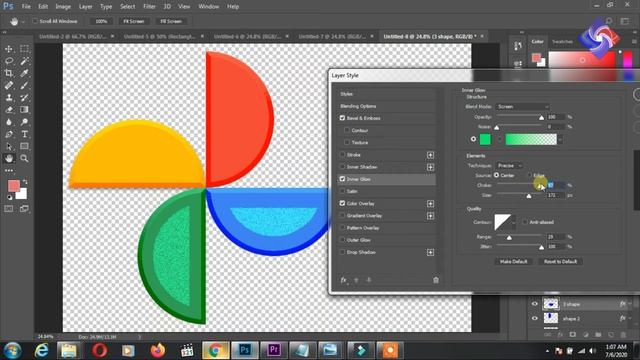Open the fx menu in Layer Style dialog

coord(344,280)
